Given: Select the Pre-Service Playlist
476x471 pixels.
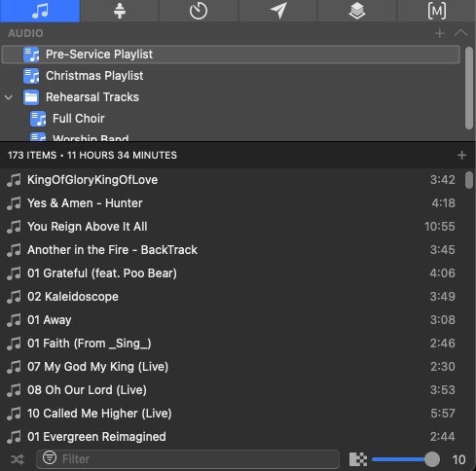Looking at the screenshot, I should tap(231, 54).
